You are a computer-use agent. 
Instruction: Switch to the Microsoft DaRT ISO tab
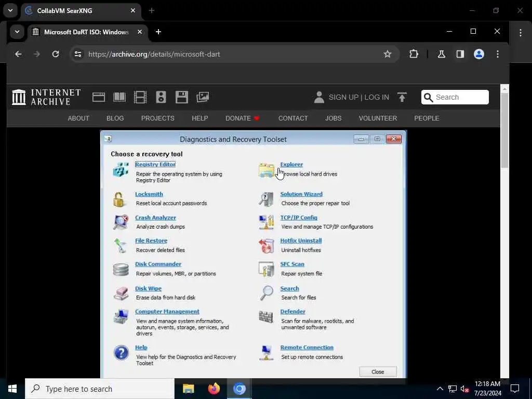(88, 32)
